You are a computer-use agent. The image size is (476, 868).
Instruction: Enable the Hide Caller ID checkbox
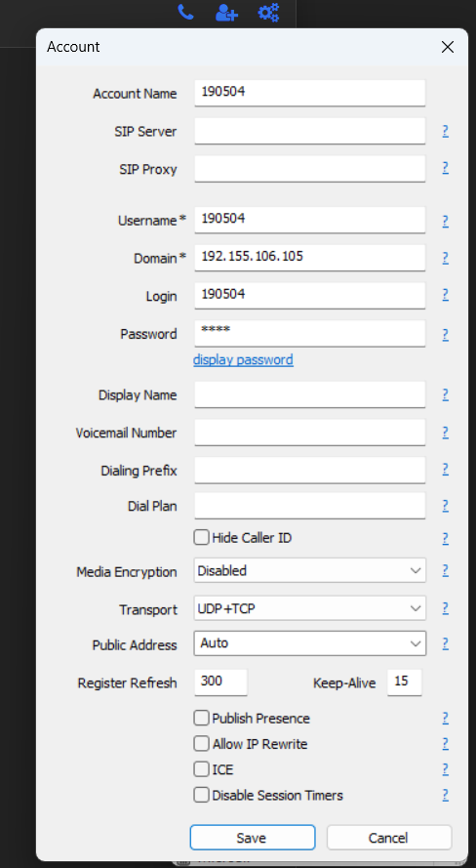click(x=201, y=537)
